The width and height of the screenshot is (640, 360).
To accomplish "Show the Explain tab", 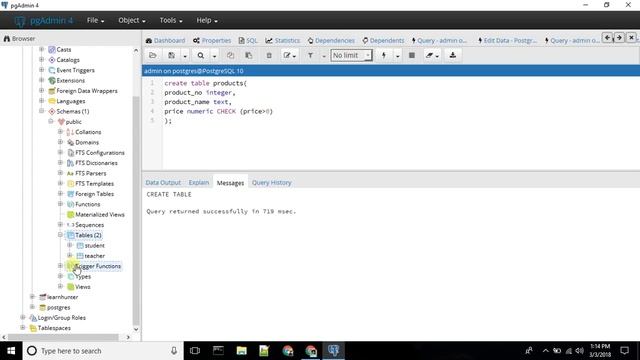I will pos(199,182).
